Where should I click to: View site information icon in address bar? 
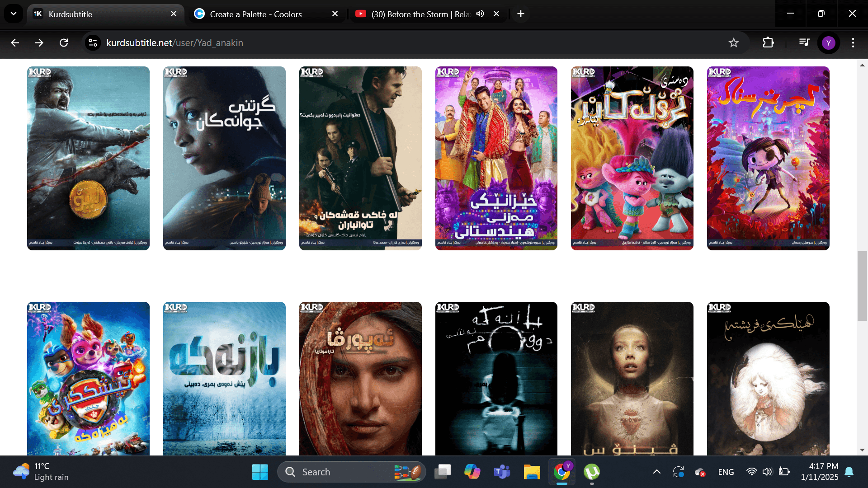click(93, 43)
